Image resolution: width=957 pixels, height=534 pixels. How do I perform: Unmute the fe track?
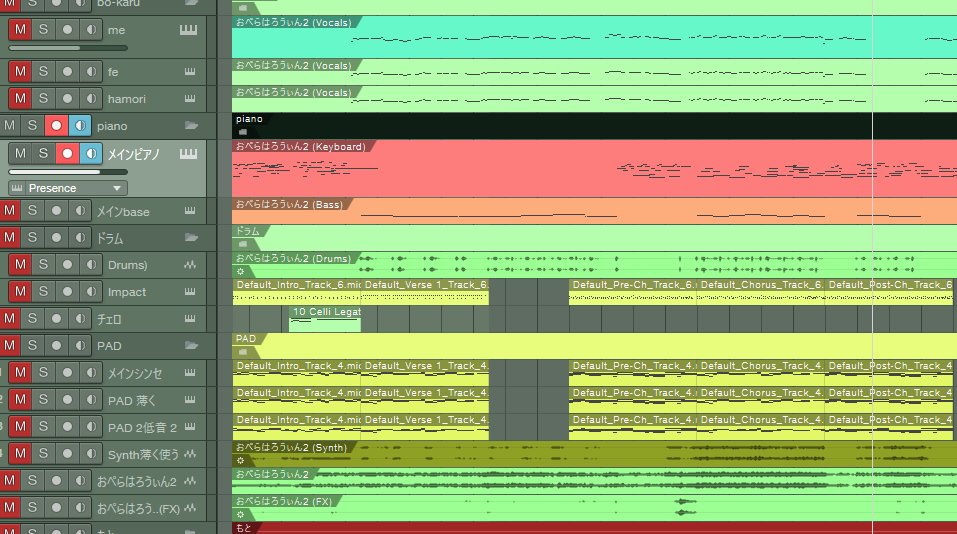pyautogui.click(x=20, y=71)
